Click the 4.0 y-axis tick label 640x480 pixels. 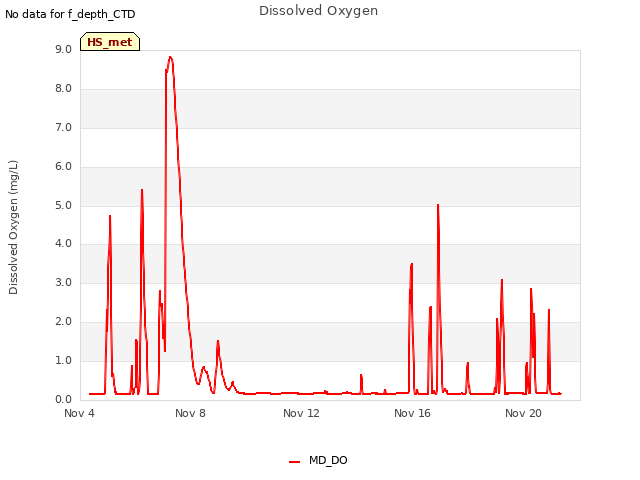click(x=63, y=244)
